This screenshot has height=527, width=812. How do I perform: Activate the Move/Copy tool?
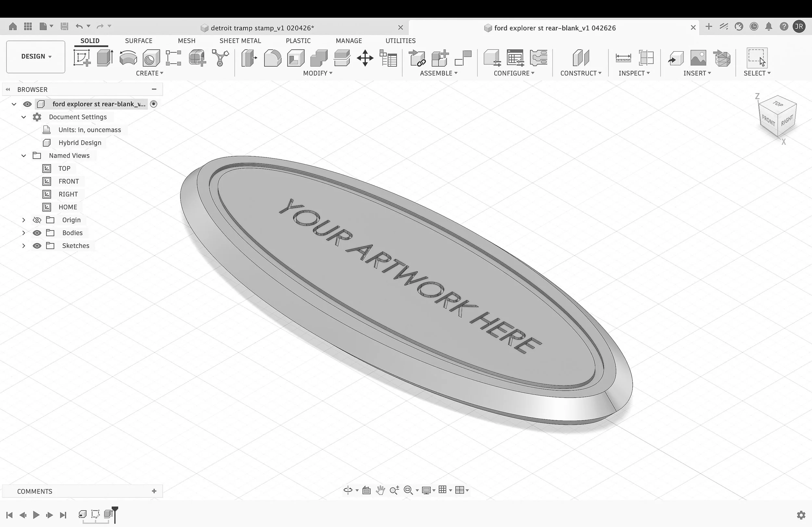tap(365, 58)
